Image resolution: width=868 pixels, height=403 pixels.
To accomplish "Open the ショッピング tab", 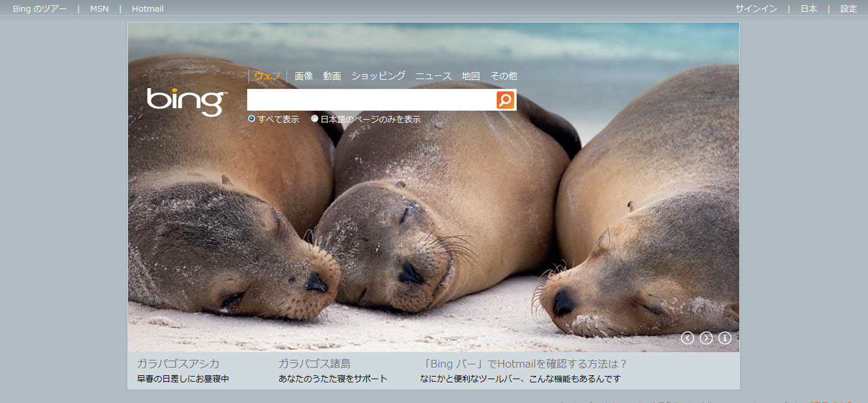I will [x=378, y=76].
